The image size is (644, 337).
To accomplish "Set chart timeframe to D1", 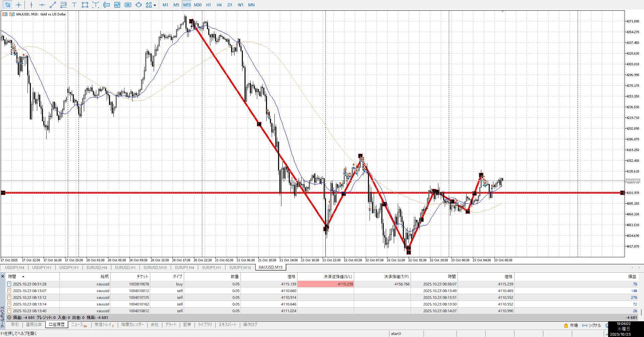I will click(x=230, y=5).
